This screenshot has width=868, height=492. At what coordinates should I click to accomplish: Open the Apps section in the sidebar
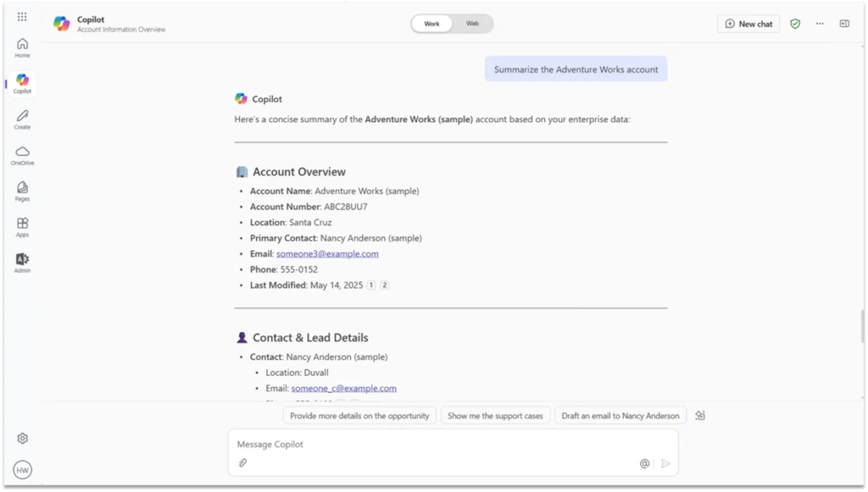(x=22, y=226)
